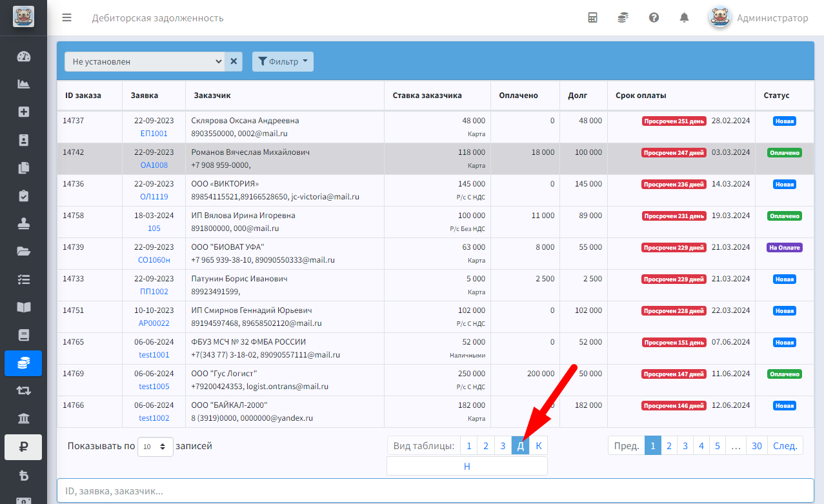Change records per page selector

[156, 447]
